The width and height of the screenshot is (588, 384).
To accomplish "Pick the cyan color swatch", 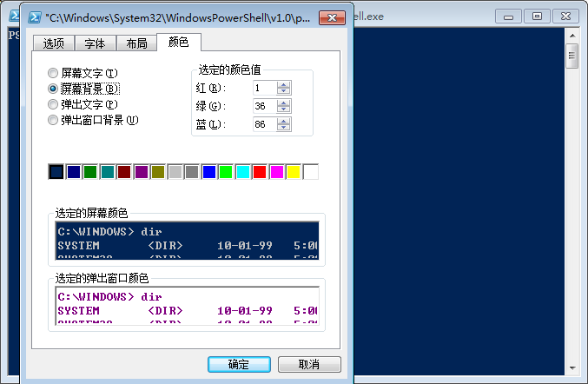I will [x=242, y=172].
